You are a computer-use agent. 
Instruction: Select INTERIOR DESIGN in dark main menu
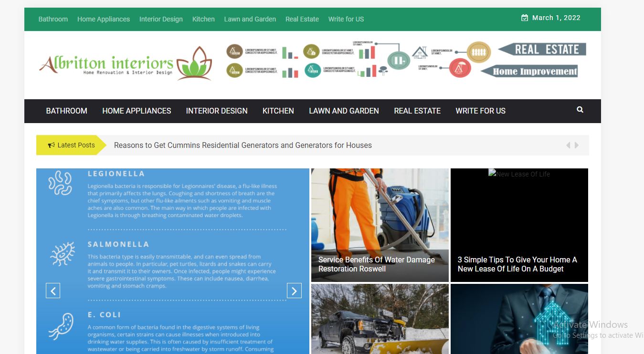tap(217, 111)
